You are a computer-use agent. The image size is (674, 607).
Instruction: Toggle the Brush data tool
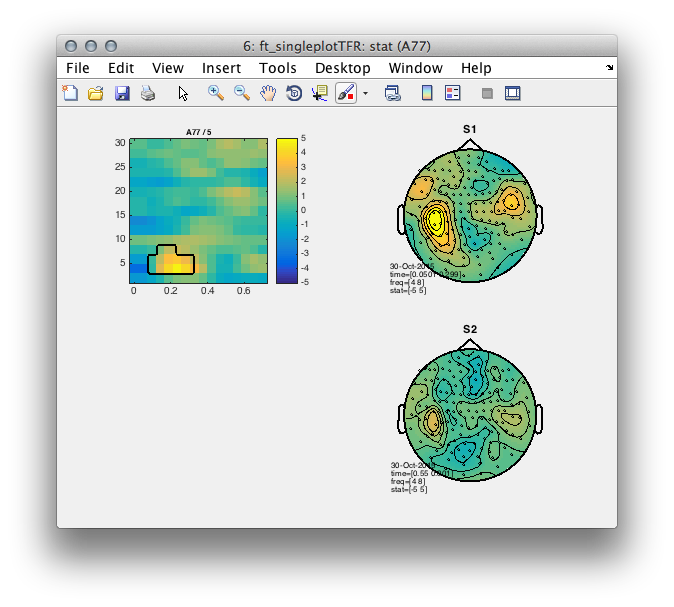[x=346, y=93]
